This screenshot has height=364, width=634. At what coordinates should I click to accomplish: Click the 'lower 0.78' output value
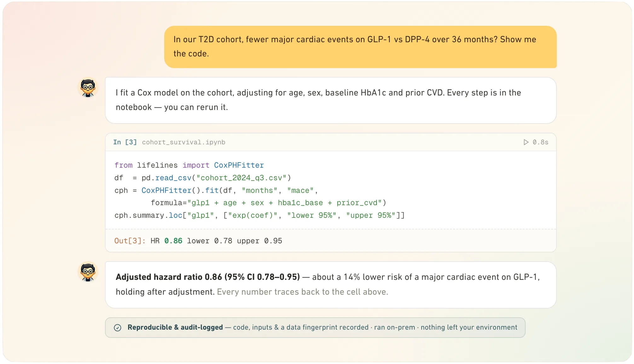pyautogui.click(x=210, y=241)
